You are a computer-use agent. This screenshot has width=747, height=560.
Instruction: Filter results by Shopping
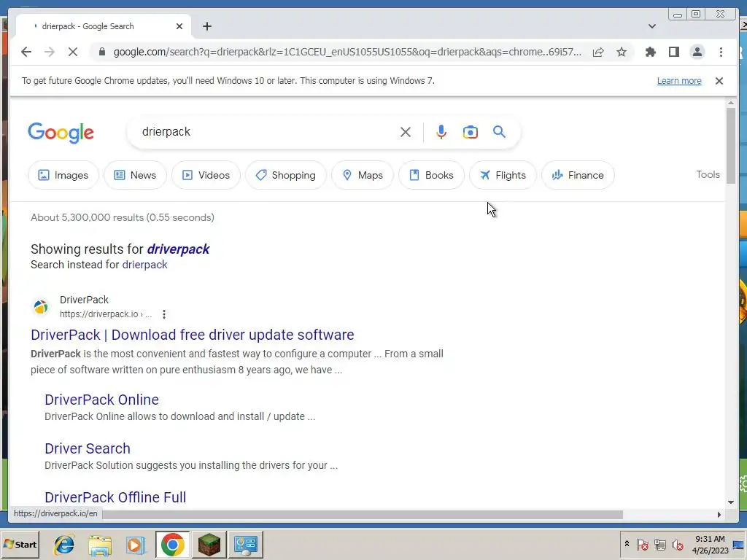point(286,175)
